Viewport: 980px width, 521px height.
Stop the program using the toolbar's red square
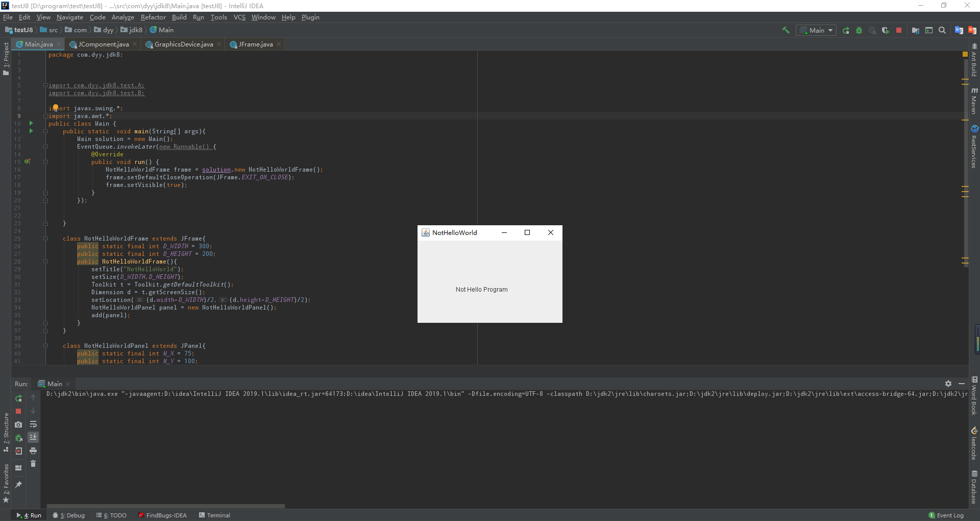899,30
